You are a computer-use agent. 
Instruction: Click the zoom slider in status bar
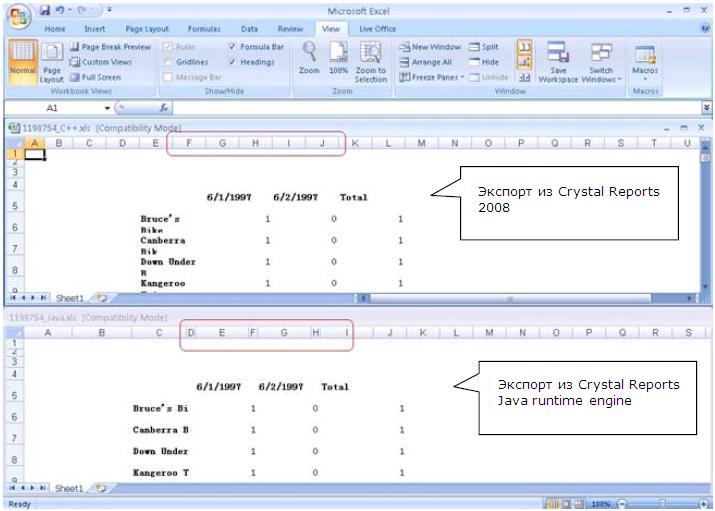coord(662,504)
